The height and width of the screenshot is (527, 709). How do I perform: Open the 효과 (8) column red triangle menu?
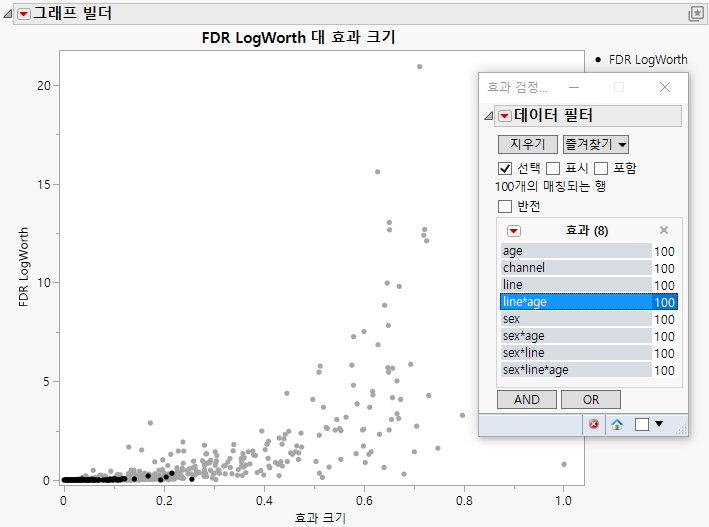(514, 231)
